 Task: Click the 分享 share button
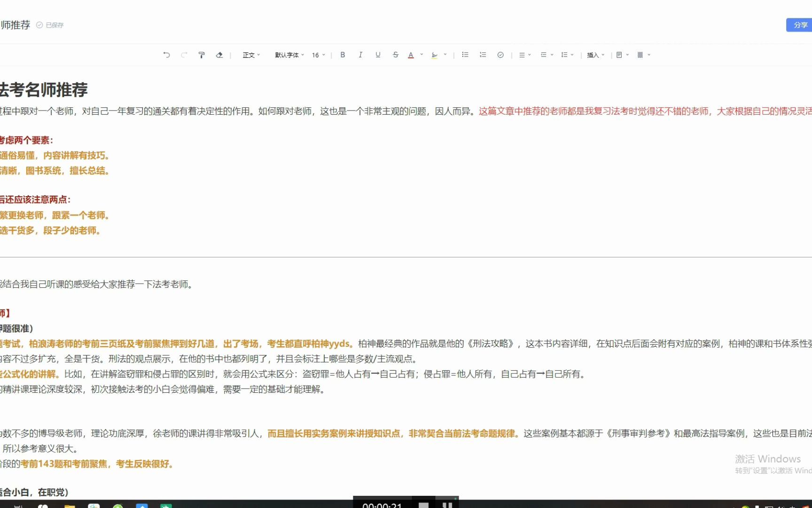click(800, 25)
